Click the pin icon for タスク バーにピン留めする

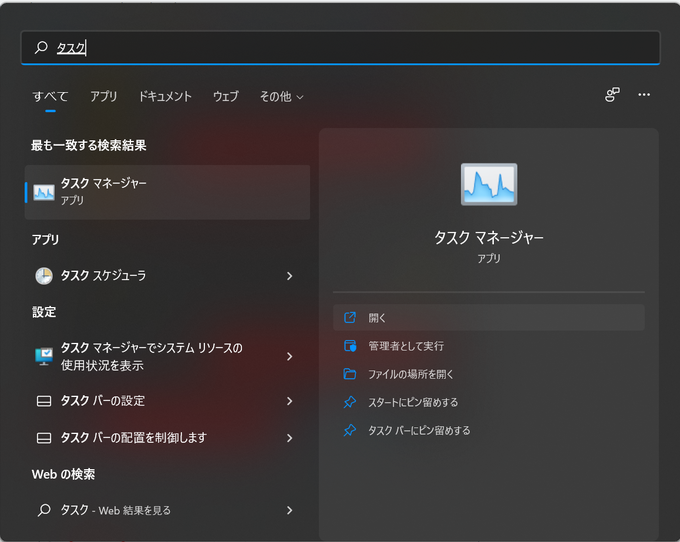point(350,430)
